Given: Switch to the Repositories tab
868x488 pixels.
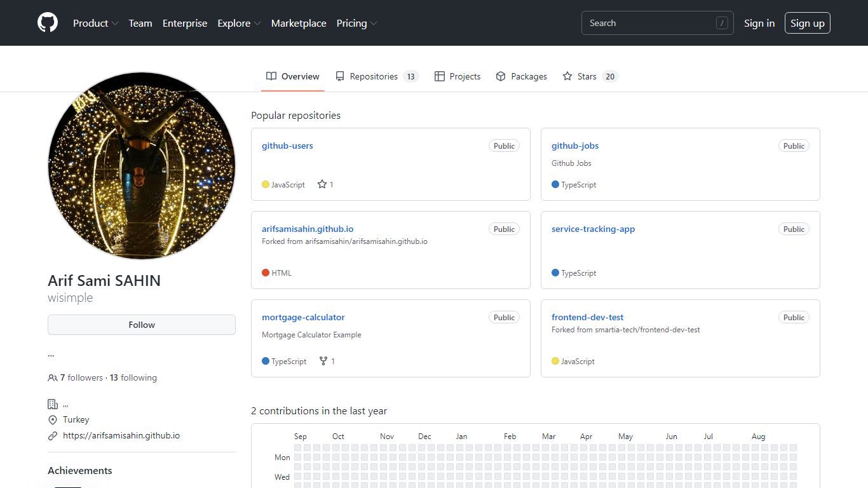Looking at the screenshot, I should point(377,76).
